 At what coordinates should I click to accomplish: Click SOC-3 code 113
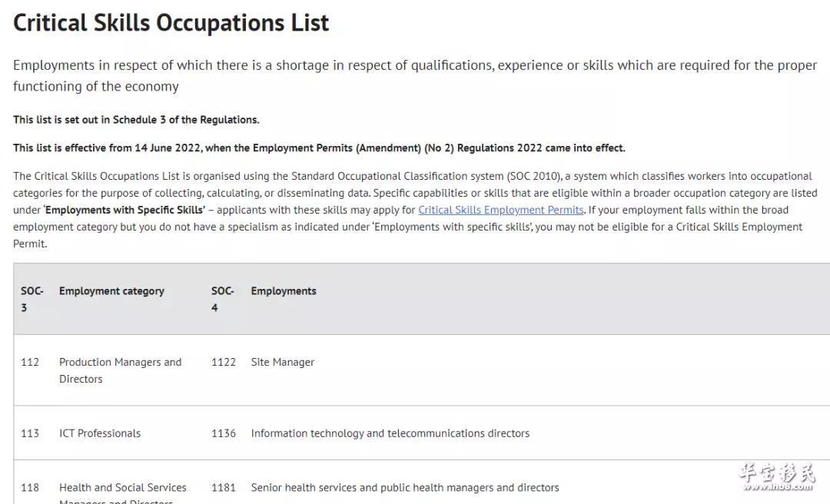point(30,433)
